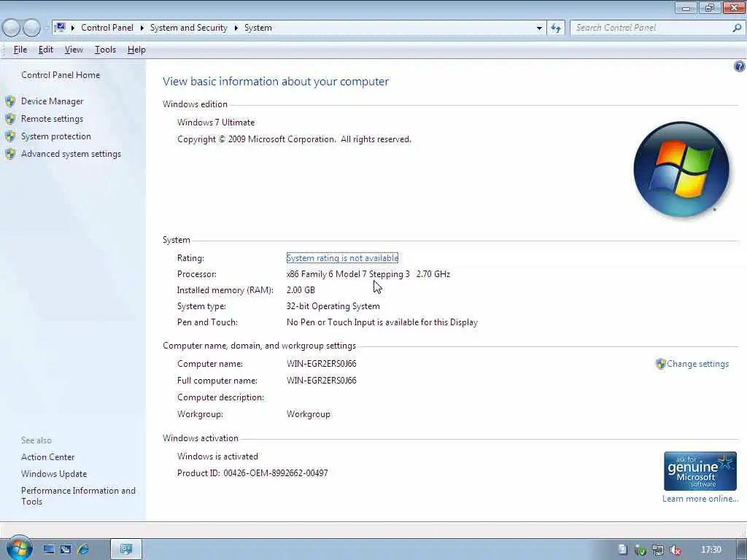747x560 pixels.
Task: Click the shield icon beside Device Manager
Action: click(x=10, y=101)
